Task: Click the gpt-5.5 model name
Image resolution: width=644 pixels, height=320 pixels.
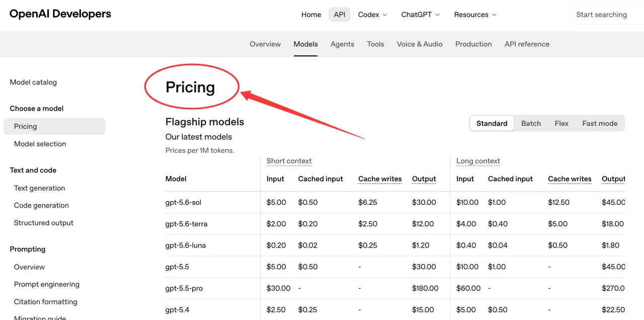Action: (x=177, y=267)
